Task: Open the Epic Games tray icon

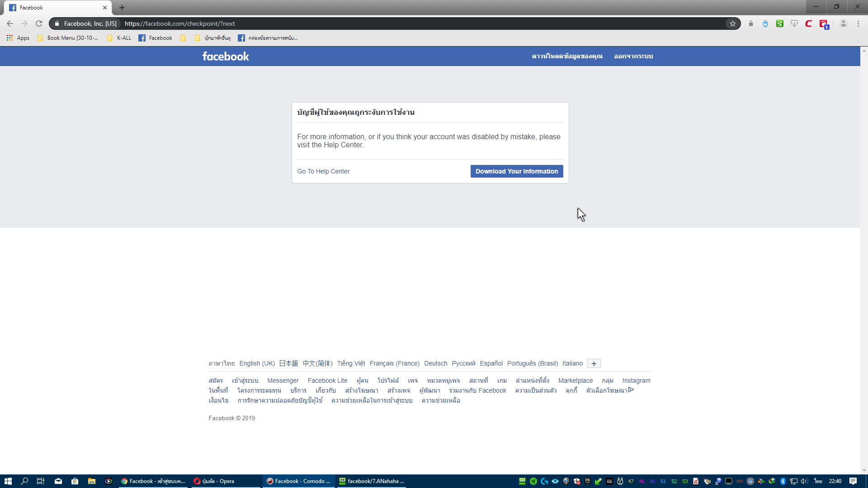Action: pyautogui.click(x=588, y=481)
